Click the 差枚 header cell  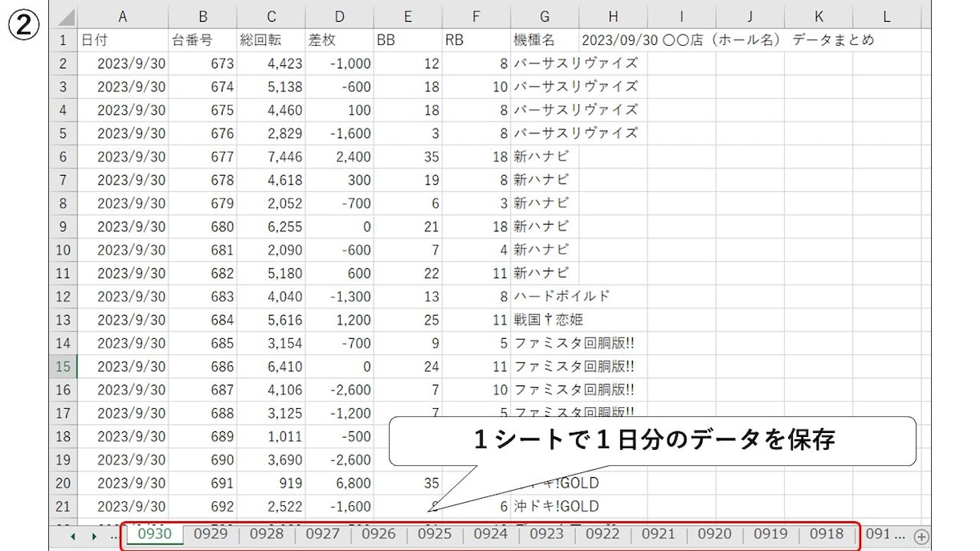(340, 40)
